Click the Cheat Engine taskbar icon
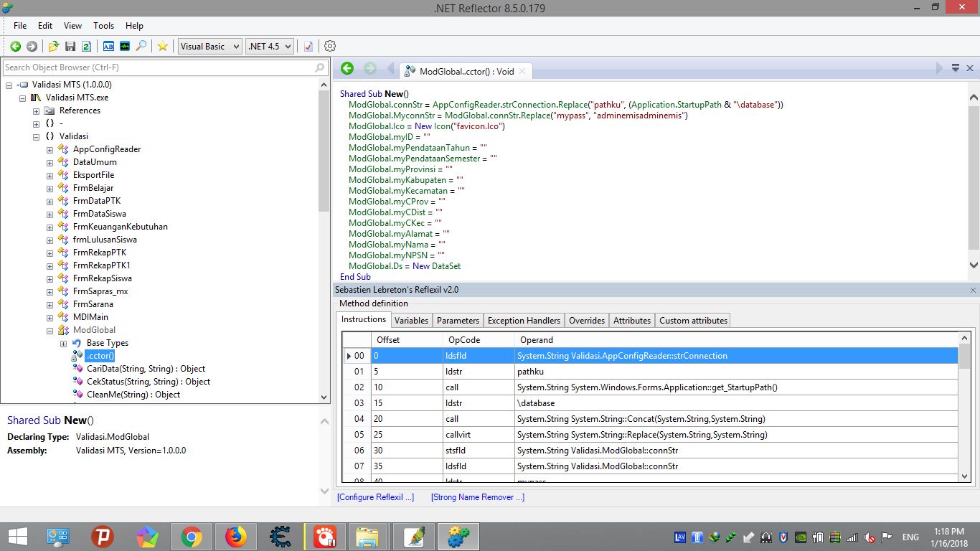 click(280, 537)
